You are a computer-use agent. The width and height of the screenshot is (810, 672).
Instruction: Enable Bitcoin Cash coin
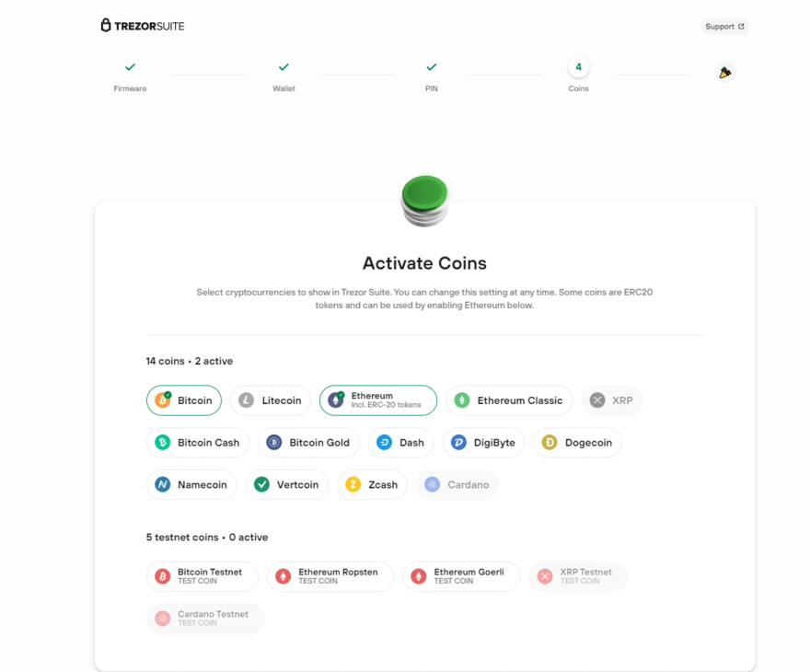tap(198, 443)
